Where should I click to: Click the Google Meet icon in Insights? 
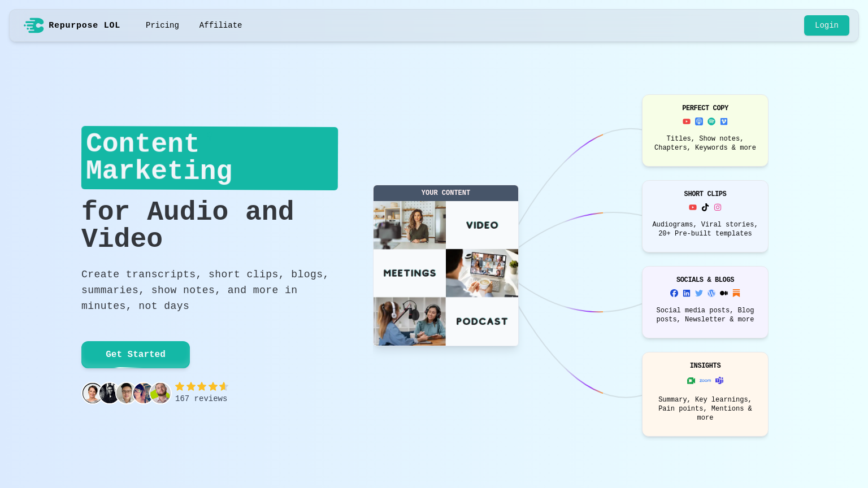point(691,381)
